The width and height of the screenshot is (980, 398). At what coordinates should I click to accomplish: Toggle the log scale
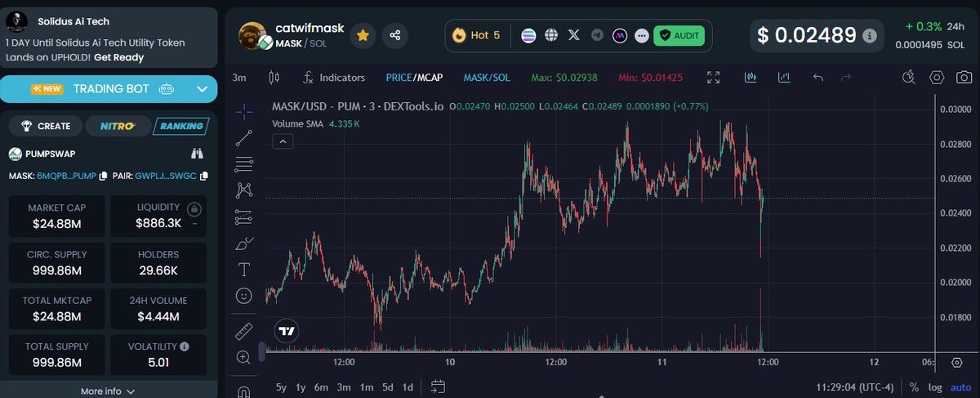935,387
